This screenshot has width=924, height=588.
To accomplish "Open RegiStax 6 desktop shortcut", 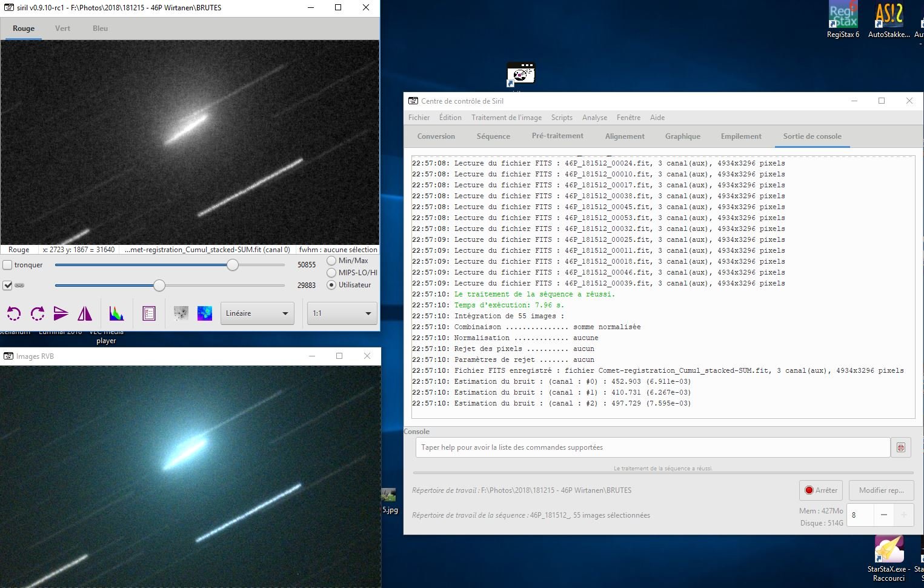I will click(x=843, y=21).
